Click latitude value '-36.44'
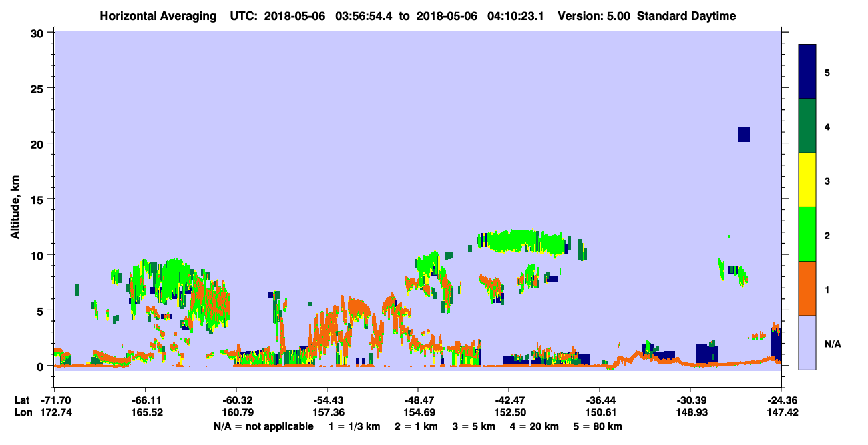The height and width of the screenshot is (445, 868). coord(599,400)
